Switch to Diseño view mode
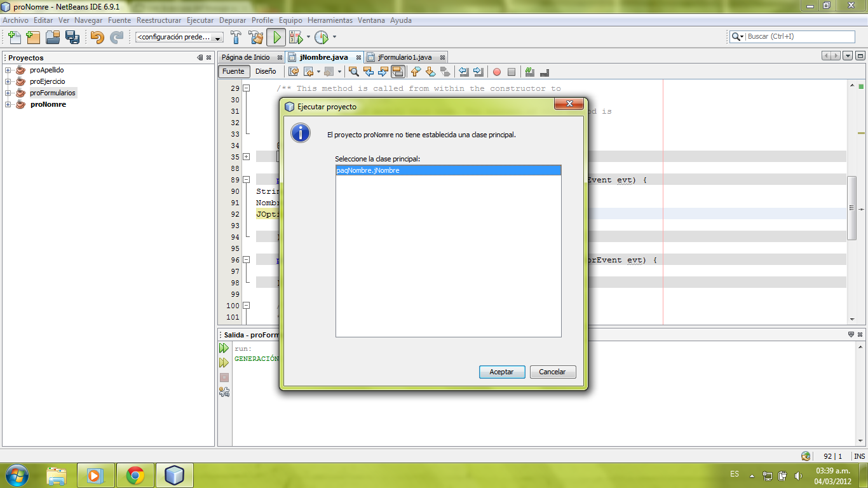The width and height of the screenshot is (868, 488). (x=266, y=71)
